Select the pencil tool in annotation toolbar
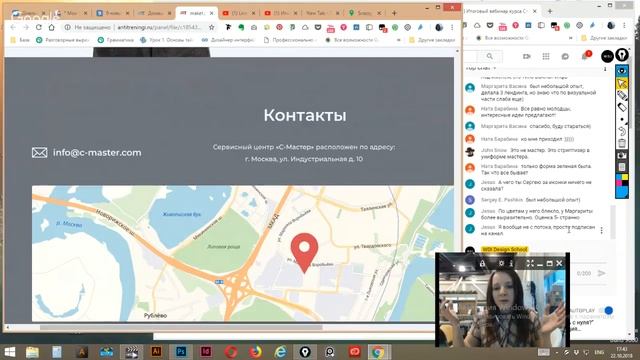Image resolution: width=640 pixels, height=360 pixels. (622, 96)
